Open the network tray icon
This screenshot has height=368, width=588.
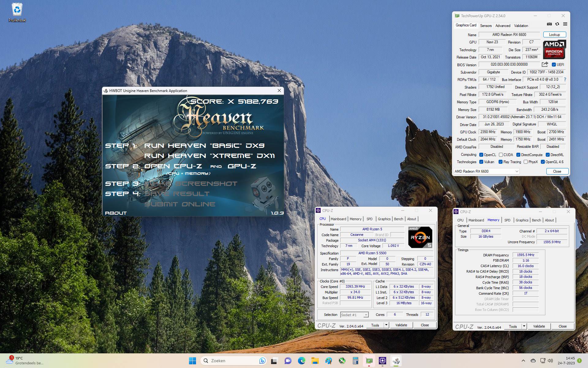[543, 361]
